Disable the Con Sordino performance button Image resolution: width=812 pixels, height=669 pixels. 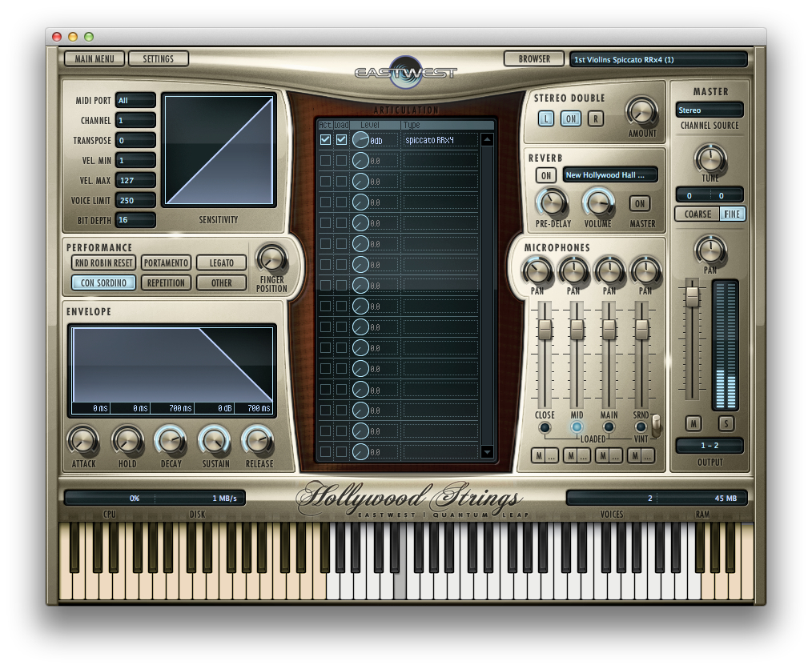click(103, 282)
